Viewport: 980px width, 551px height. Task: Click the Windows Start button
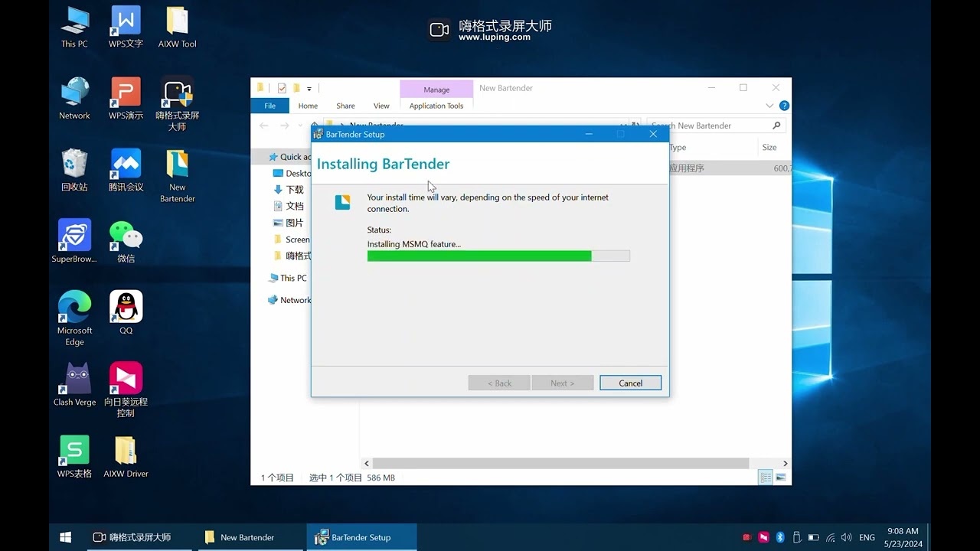[x=66, y=537]
